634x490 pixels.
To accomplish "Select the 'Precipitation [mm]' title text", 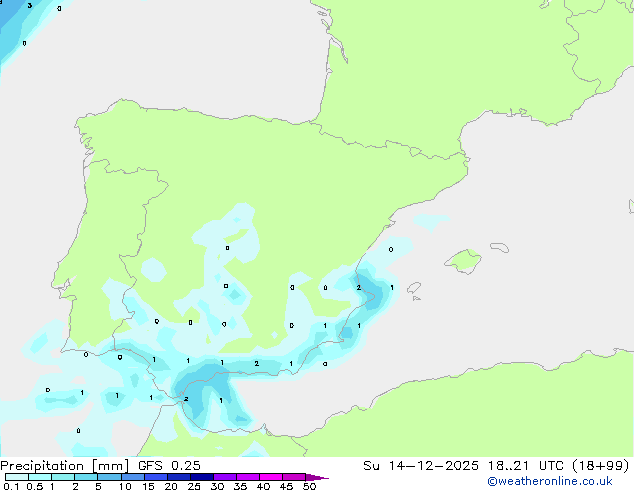I will coord(65,466).
